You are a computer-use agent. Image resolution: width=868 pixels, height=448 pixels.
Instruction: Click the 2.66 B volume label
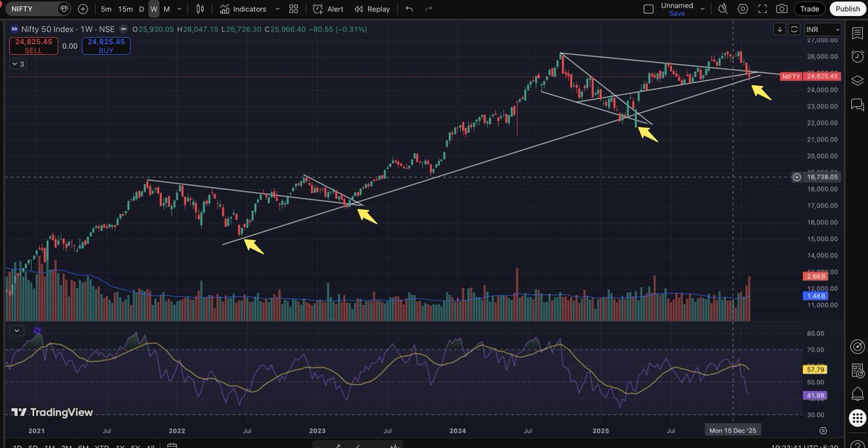point(814,277)
